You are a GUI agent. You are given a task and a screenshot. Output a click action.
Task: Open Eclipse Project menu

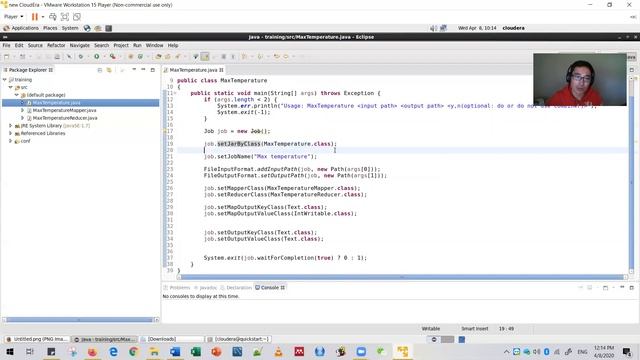tap(121, 45)
